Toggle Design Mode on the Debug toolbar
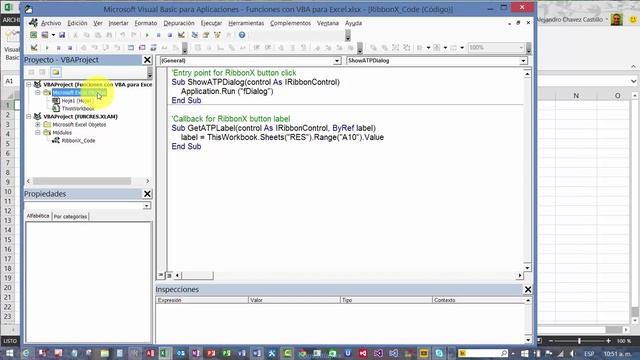The width and height of the screenshot is (640, 360). pyautogui.click(x=34, y=48)
